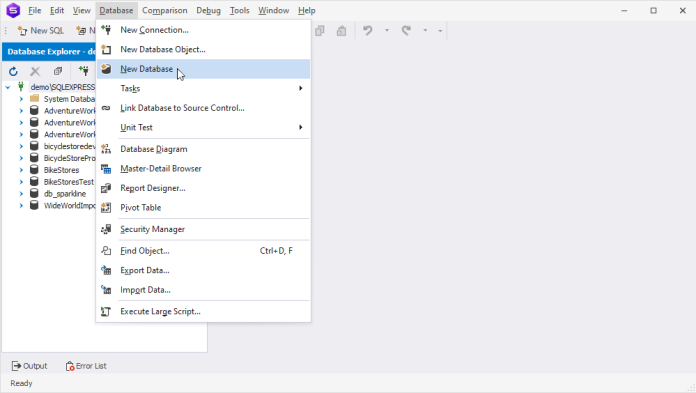The image size is (696, 393).
Task: Click the copy icon in the main toolbar
Action: [x=320, y=31]
